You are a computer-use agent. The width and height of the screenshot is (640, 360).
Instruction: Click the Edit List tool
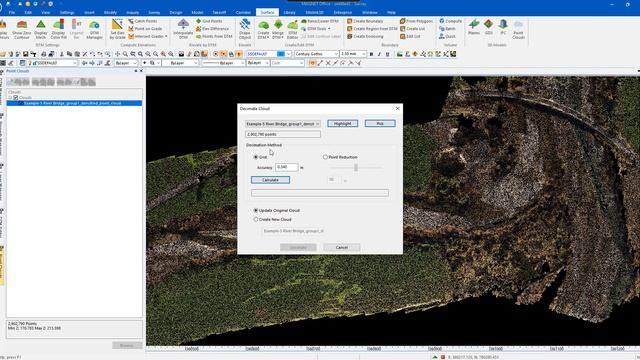tap(410, 36)
